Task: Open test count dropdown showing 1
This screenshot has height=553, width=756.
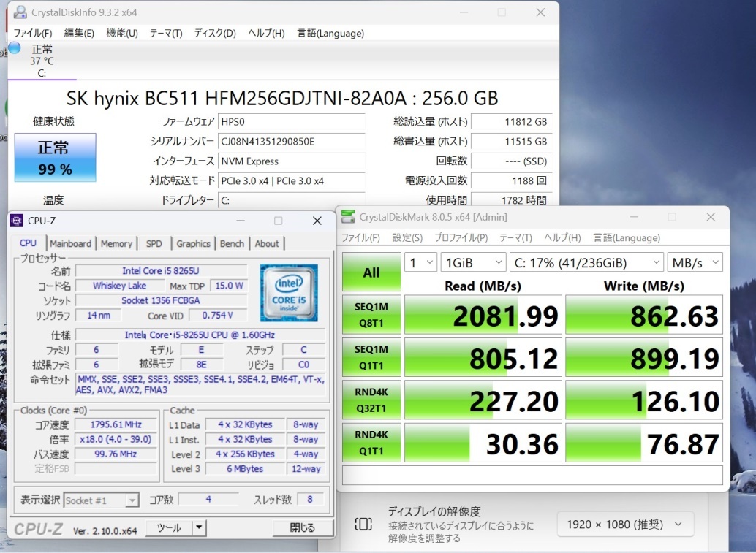Action: click(x=420, y=262)
